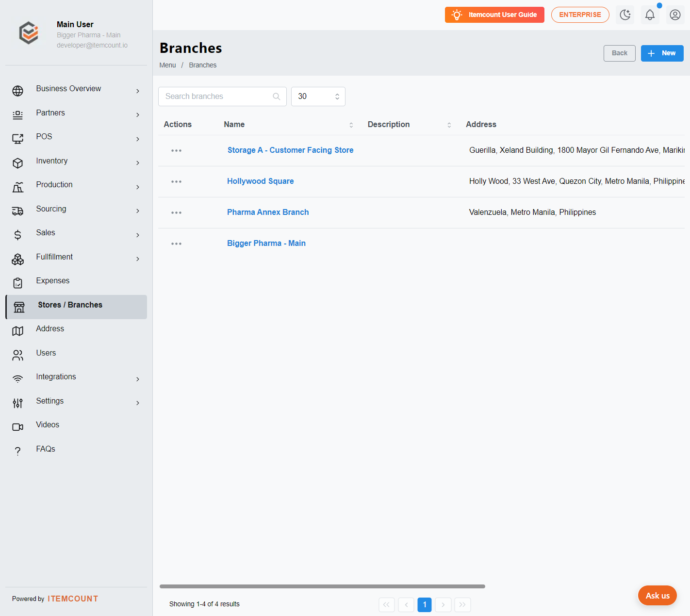690x616 pixels.
Task: Click the Address map icon
Action: point(18,331)
